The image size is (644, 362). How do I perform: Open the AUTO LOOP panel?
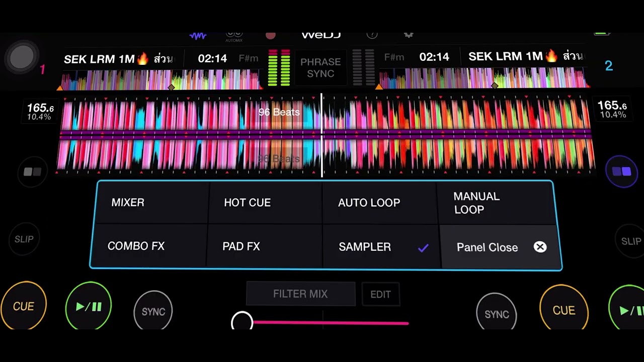(x=379, y=203)
